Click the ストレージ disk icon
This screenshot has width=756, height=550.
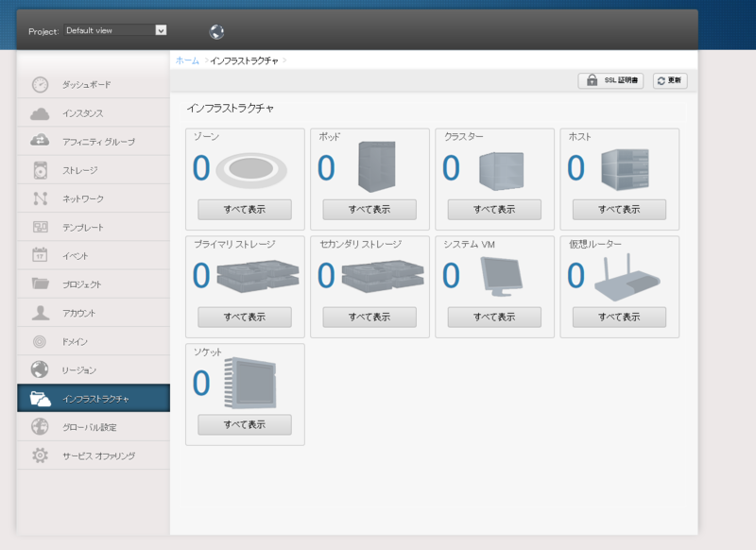[38, 170]
